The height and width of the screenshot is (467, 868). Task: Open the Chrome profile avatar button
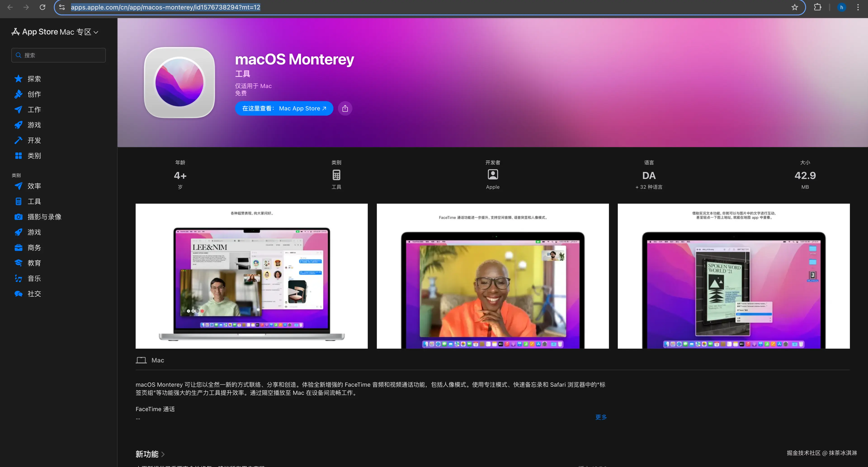pyautogui.click(x=841, y=7)
